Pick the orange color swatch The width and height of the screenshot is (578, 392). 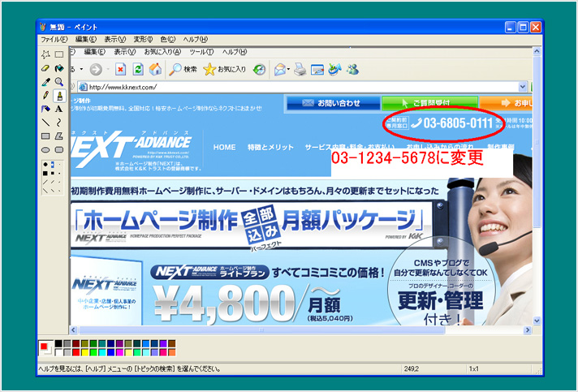point(172,352)
